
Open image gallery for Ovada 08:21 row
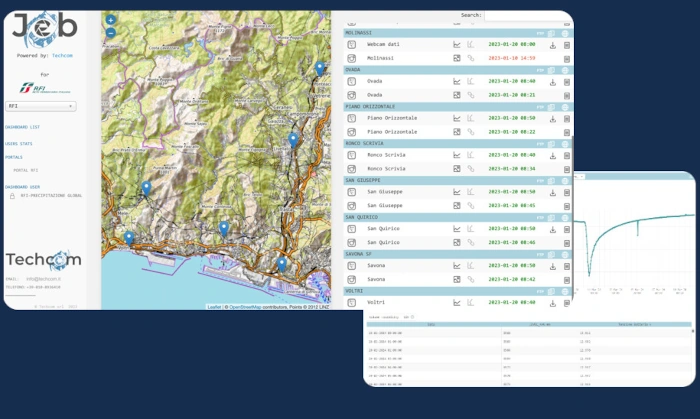tap(457, 95)
